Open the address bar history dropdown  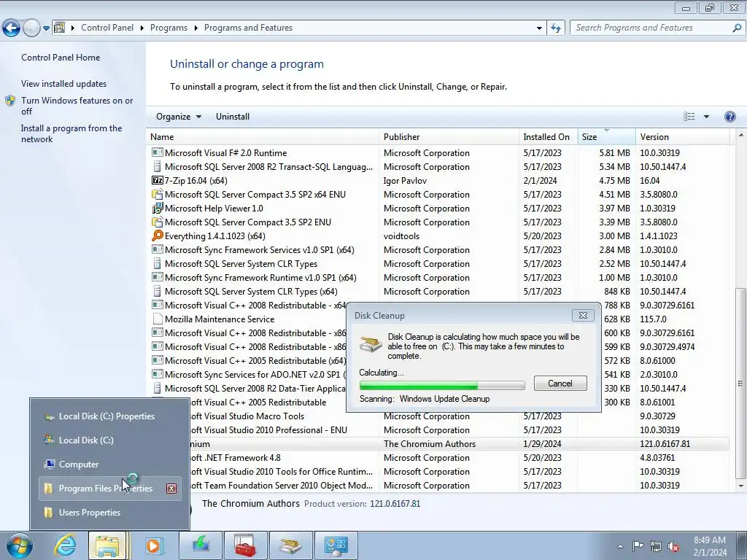pos(539,28)
